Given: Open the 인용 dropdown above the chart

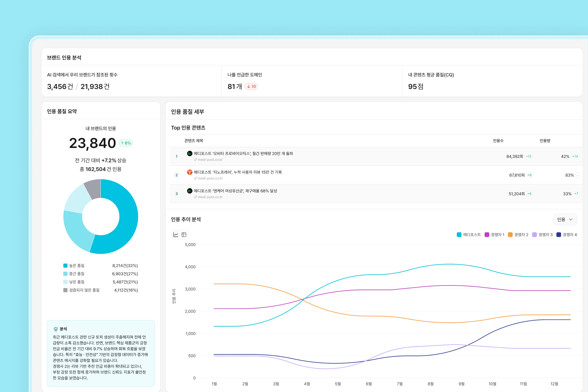Looking at the screenshot, I should click(x=565, y=219).
